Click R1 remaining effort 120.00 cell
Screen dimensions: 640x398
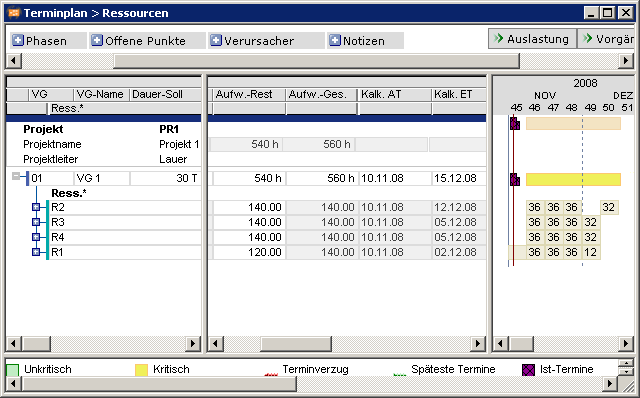pos(249,252)
